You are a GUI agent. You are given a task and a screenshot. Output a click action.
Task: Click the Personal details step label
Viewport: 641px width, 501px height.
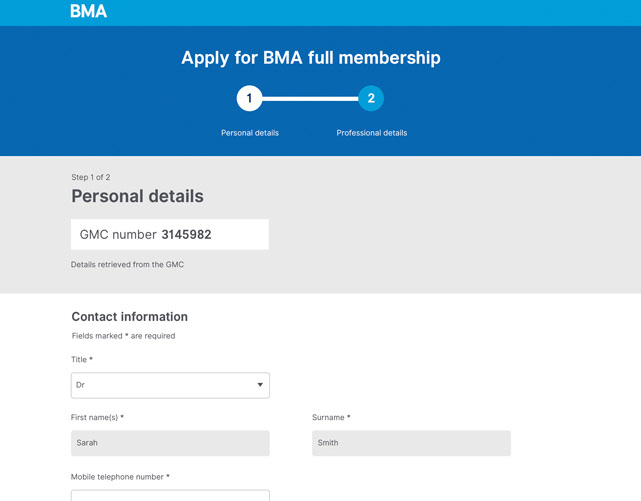click(250, 133)
